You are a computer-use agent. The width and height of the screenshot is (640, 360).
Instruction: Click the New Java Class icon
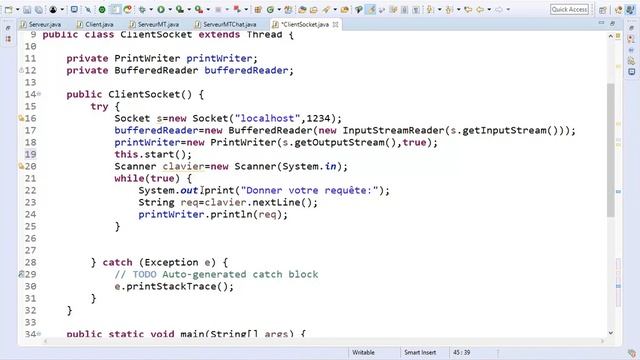270,9
